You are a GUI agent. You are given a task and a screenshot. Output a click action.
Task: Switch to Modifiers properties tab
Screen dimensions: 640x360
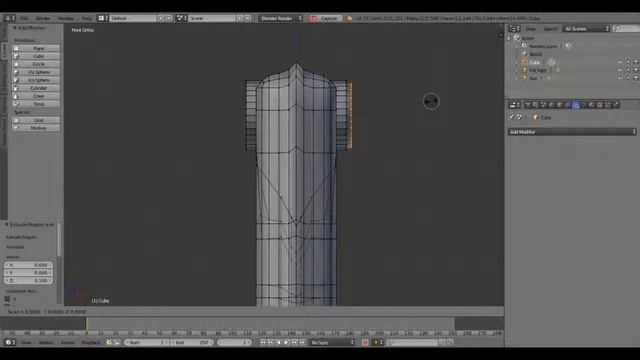576,105
